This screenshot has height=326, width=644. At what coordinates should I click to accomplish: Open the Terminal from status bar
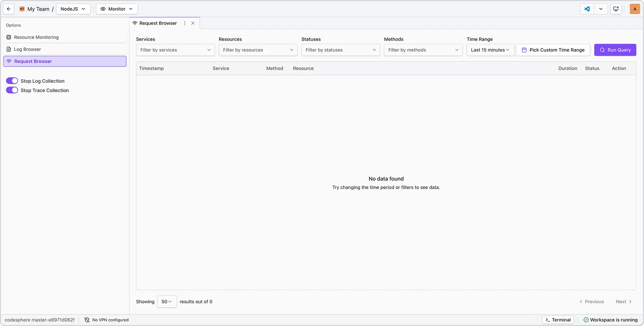[x=558, y=320]
